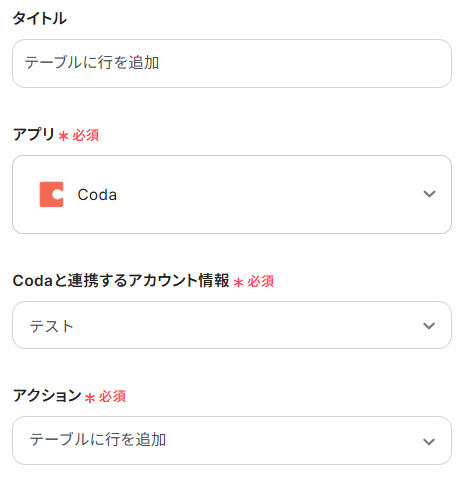
Task: Click the chevron arrow in the アクション dropdown
Action: 429,442
